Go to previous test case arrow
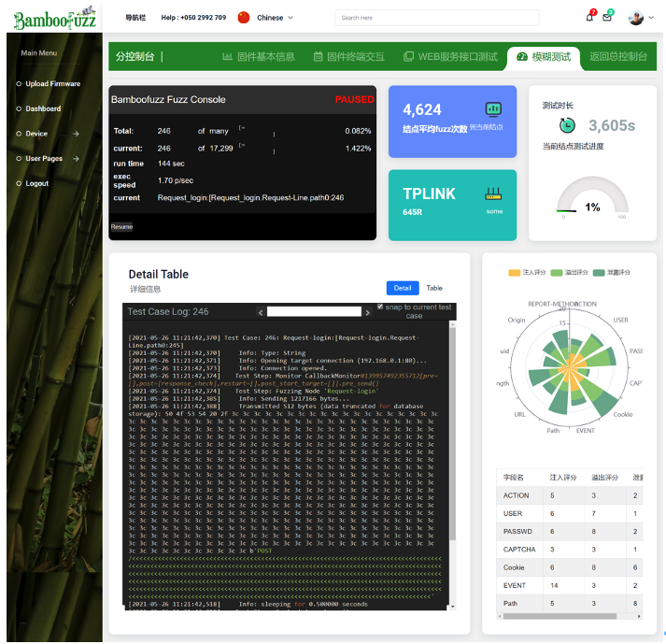666x644 pixels. pos(261,313)
